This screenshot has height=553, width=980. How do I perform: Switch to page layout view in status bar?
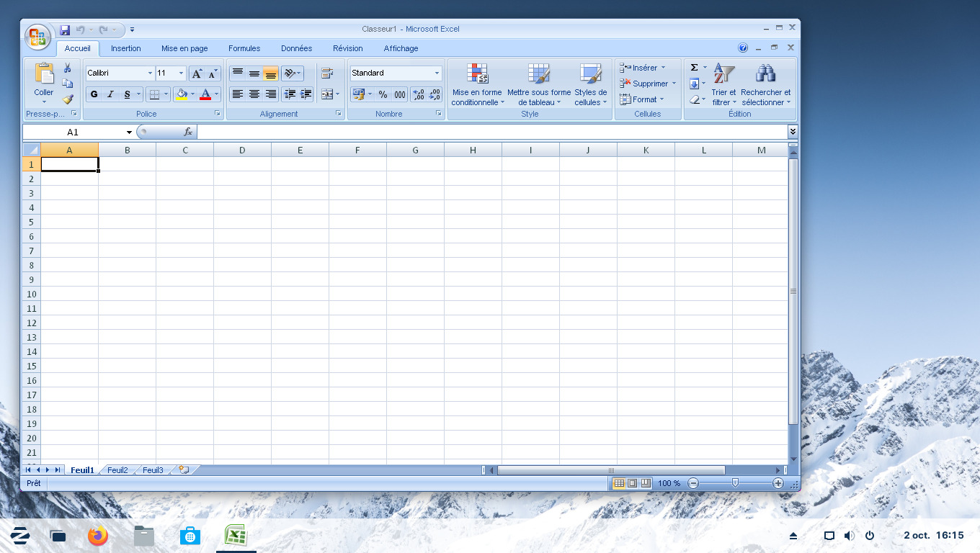[632, 483]
